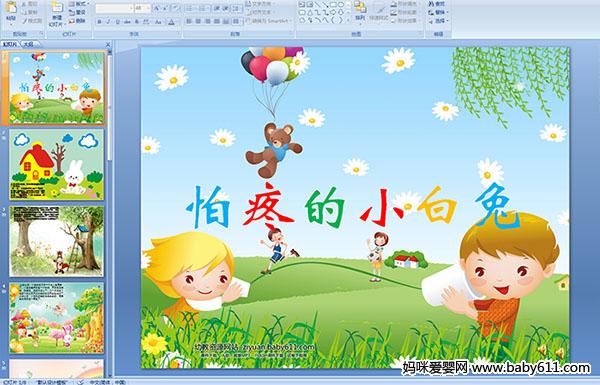Toggle Italic text formatting

[108, 22]
